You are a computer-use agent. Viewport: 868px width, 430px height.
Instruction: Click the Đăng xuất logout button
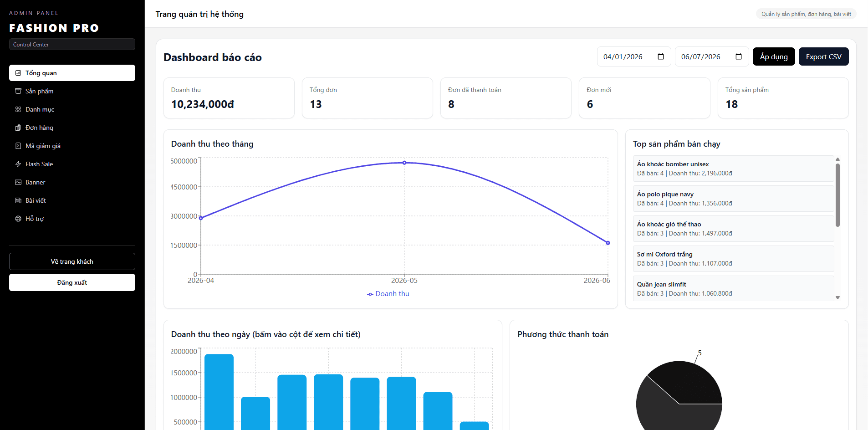point(72,282)
